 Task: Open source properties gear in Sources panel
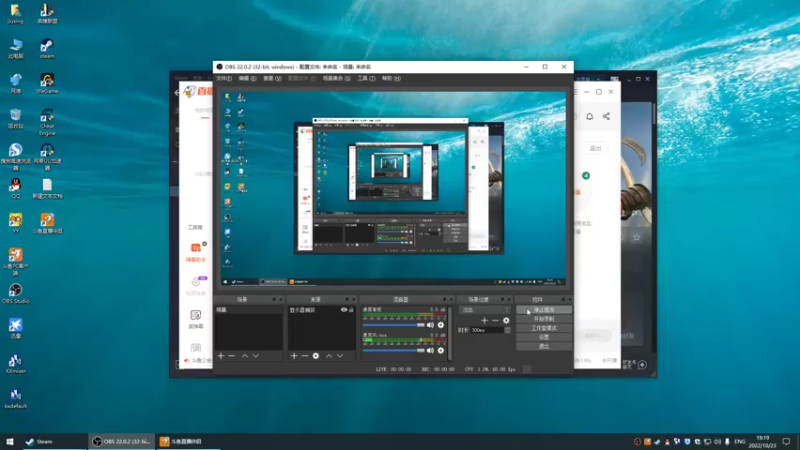tap(316, 356)
